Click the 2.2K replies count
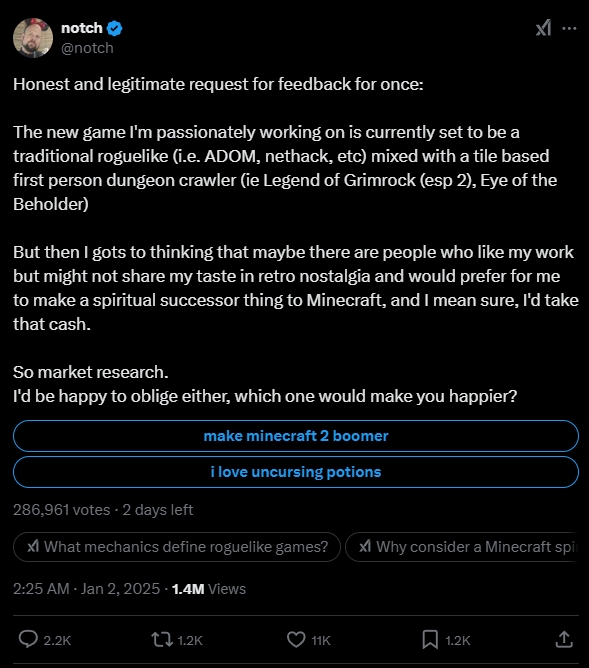The height and width of the screenshot is (668, 589). pyautogui.click(x=57, y=640)
